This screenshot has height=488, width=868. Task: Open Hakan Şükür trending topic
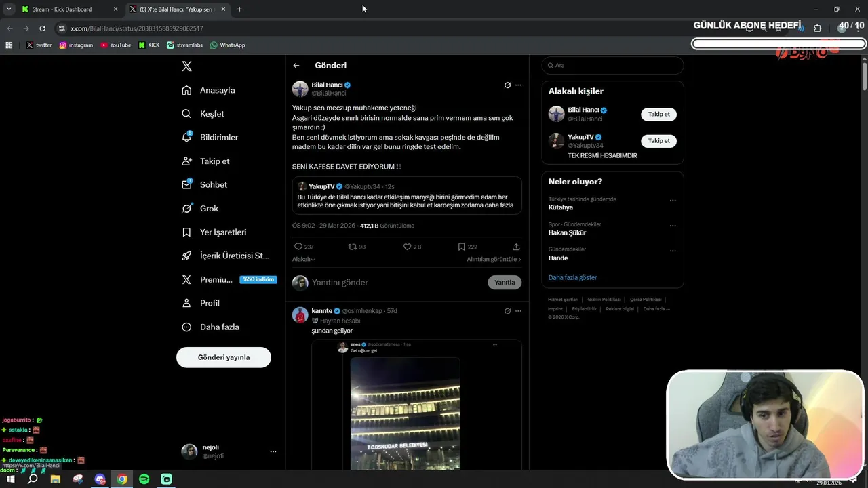tap(567, 233)
